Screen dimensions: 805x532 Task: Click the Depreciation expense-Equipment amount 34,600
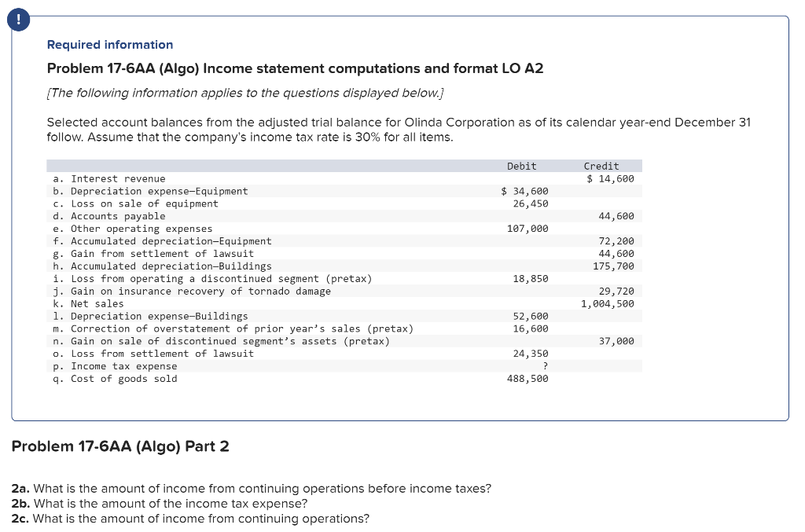click(524, 191)
